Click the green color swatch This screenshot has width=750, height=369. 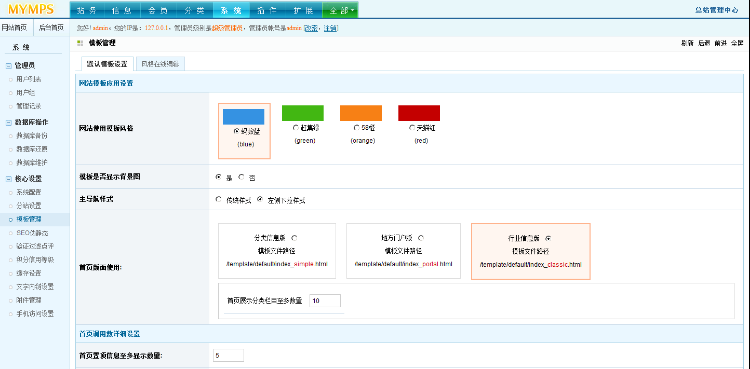pyautogui.click(x=303, y=113)
